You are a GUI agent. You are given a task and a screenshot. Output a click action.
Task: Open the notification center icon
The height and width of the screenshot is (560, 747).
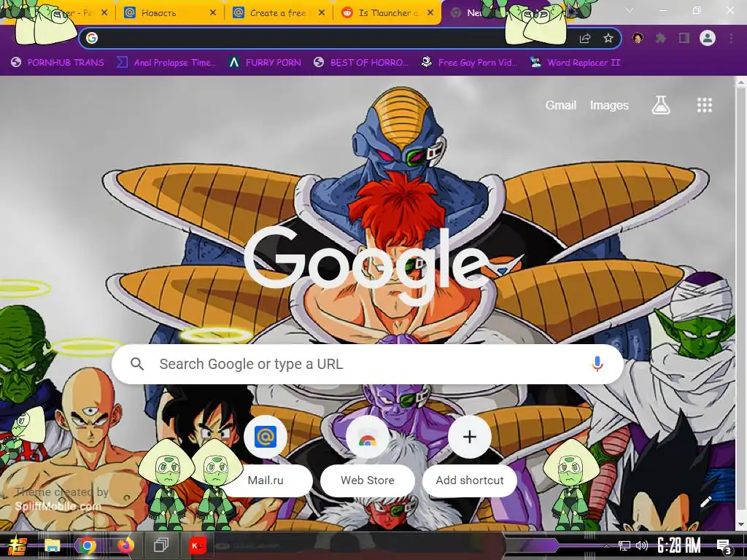point(724,546)
